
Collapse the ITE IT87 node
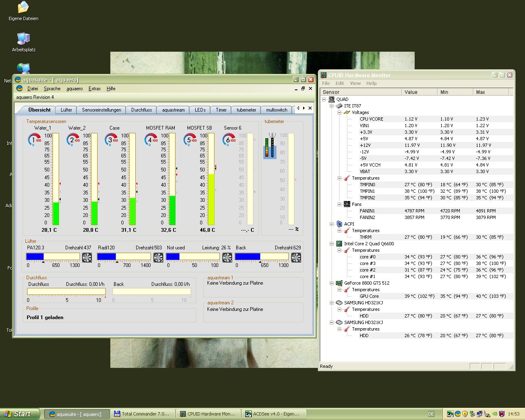point(331,106)
